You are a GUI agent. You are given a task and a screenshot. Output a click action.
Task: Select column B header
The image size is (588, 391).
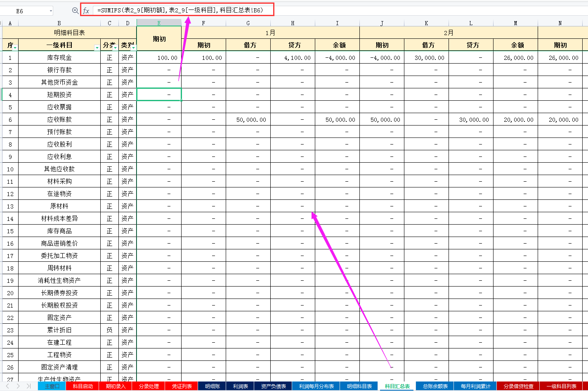pos(59,23)
